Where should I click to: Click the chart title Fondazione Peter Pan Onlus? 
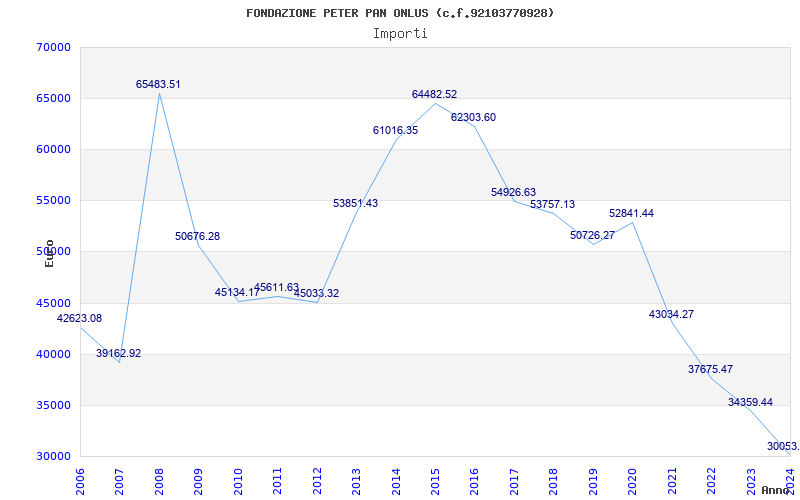[x=400, y=13]
